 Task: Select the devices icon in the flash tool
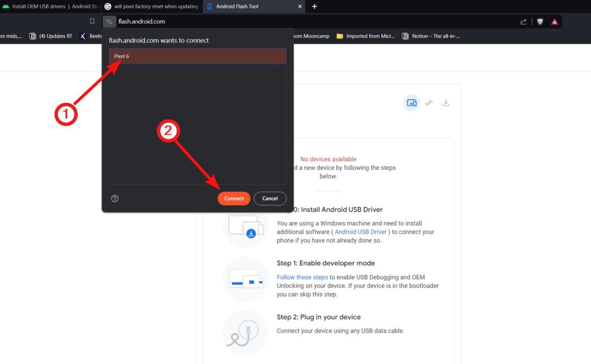412,103
